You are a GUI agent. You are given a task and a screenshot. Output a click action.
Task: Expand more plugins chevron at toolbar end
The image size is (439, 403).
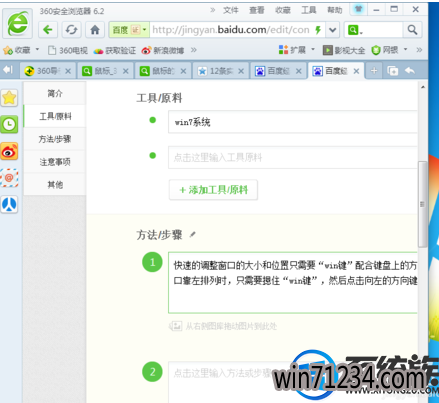tap(419, 50)
